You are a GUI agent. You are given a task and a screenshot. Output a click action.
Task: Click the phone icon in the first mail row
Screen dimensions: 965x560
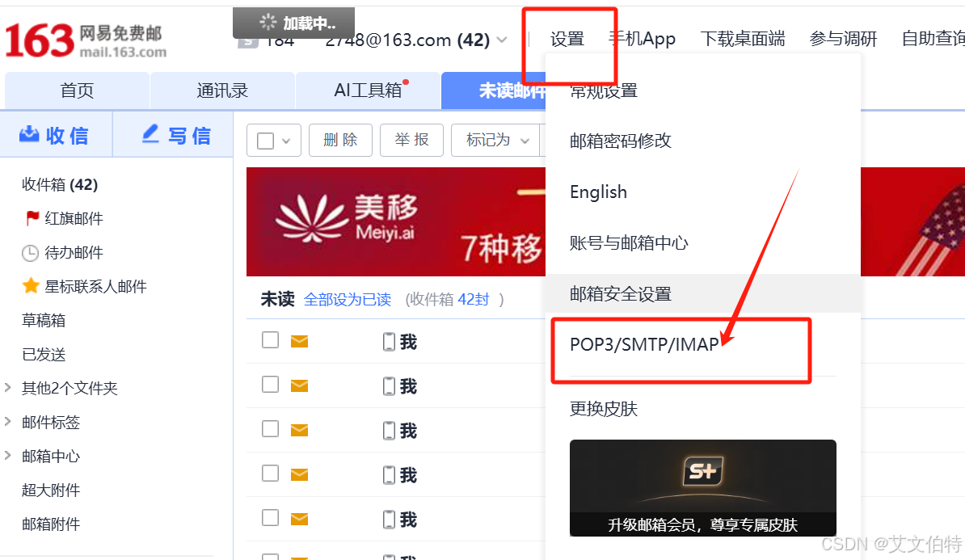tap(389, 342)
